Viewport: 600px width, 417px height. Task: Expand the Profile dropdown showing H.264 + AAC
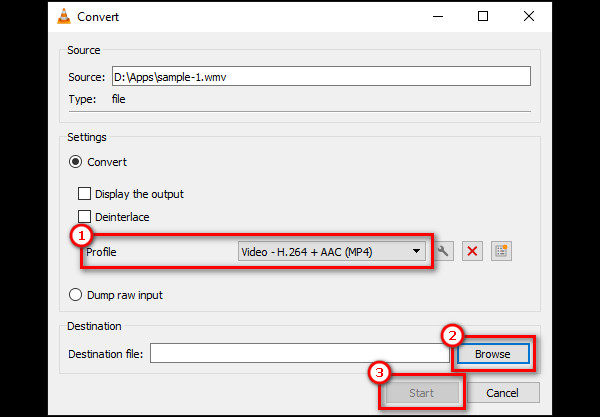[x=331, y=252]
